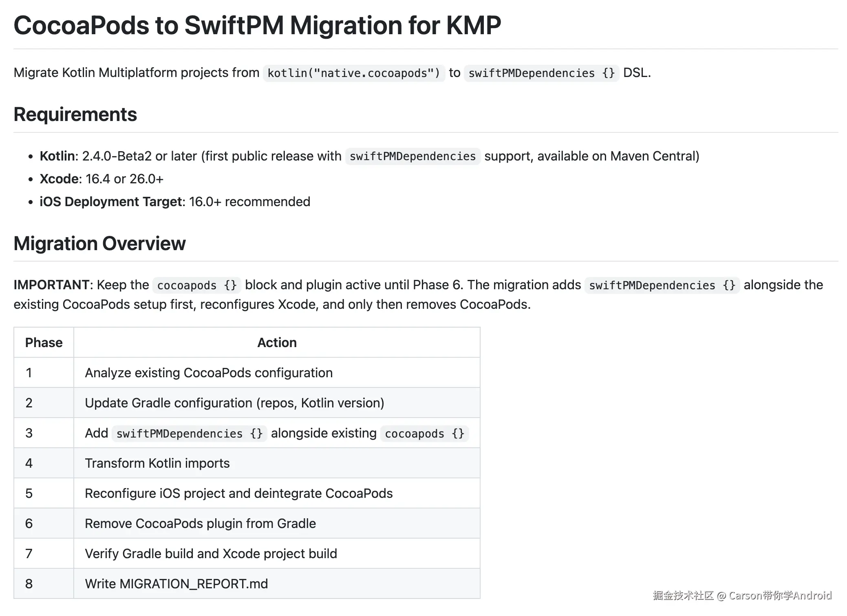
Task: Click the Requirements heading
Action: point(75,114)
